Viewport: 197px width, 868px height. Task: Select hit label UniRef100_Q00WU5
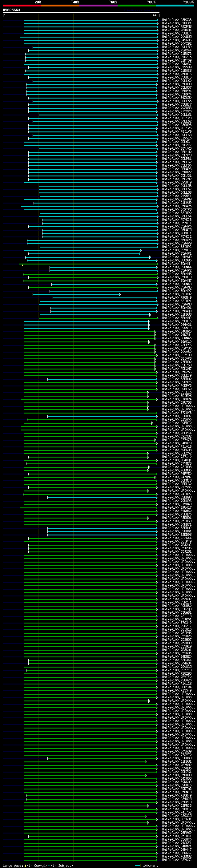(177, 37)
